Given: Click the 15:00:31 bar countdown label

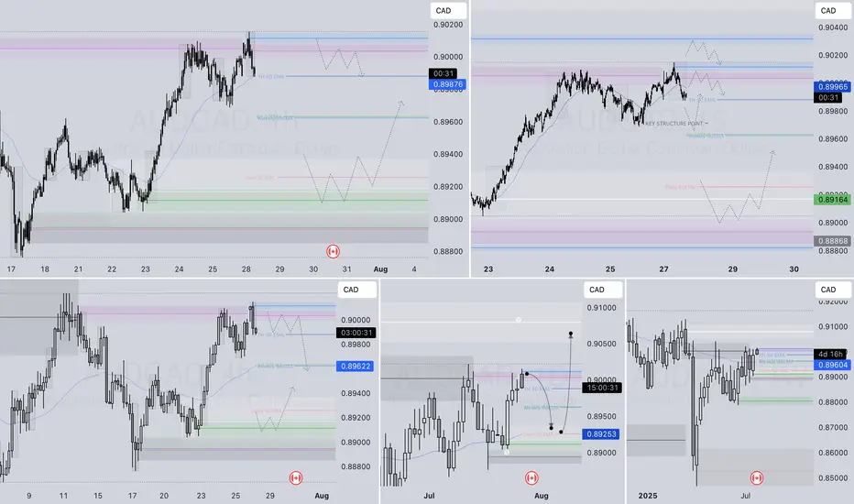Looking at the screenshot, I should point(601,388).
